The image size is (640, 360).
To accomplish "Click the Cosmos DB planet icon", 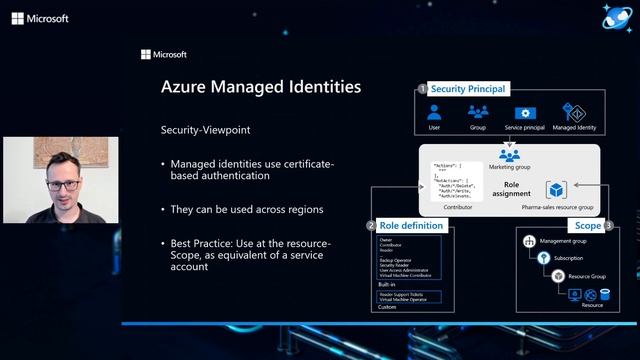I will 617,18.
